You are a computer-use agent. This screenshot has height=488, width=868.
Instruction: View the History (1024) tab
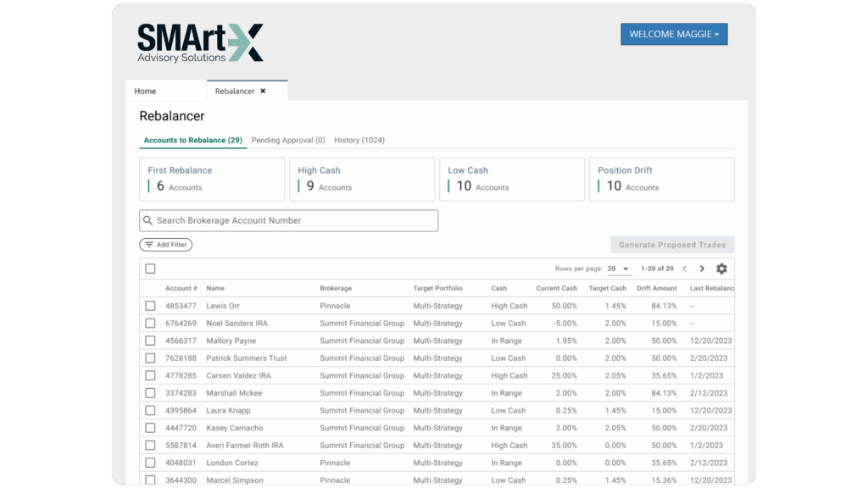[x=359, y=140]
